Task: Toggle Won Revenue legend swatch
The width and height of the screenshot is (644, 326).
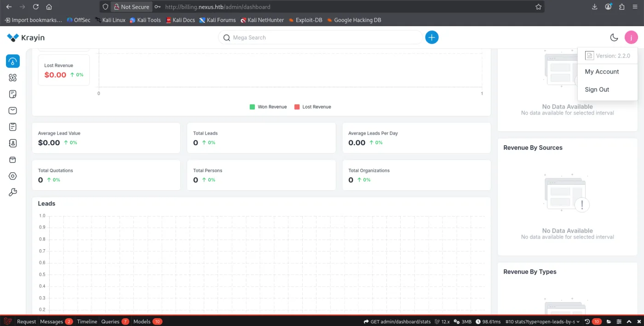Action: coord(252,107)
